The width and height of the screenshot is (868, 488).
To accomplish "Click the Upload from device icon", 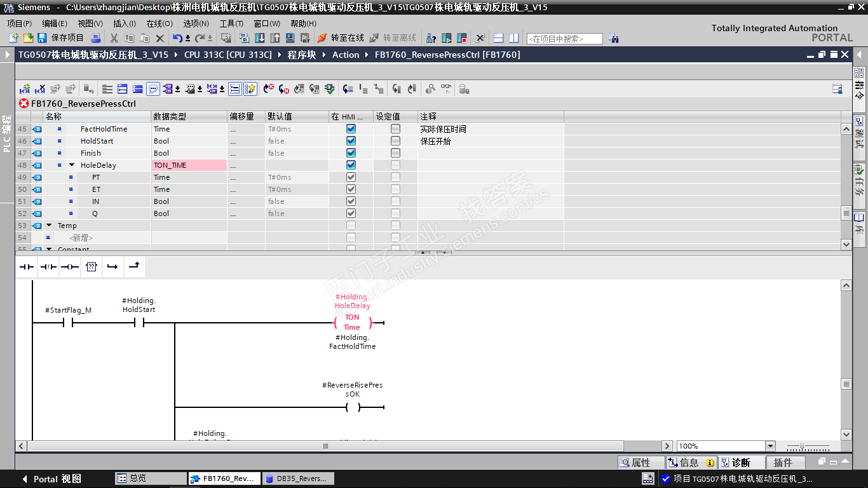I will tap(275, 38).
